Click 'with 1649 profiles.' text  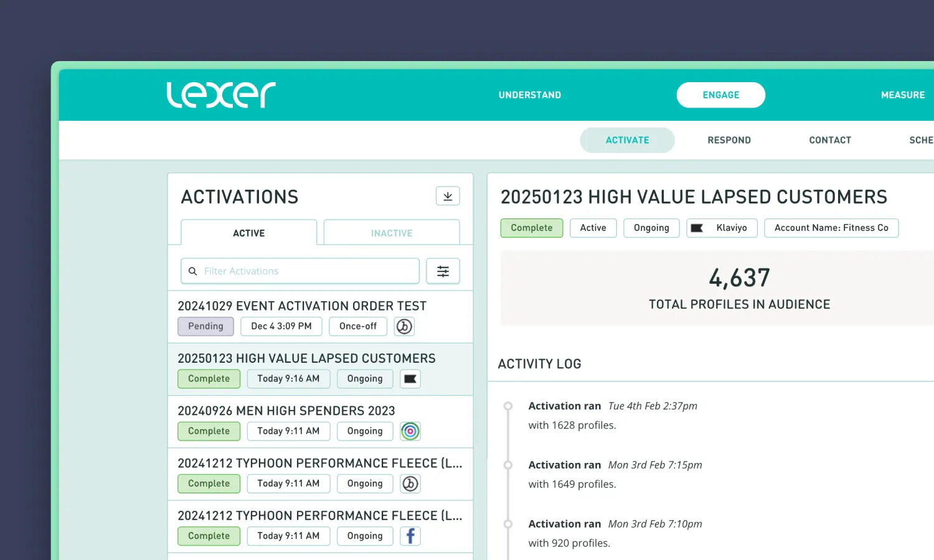coord(572,485)
